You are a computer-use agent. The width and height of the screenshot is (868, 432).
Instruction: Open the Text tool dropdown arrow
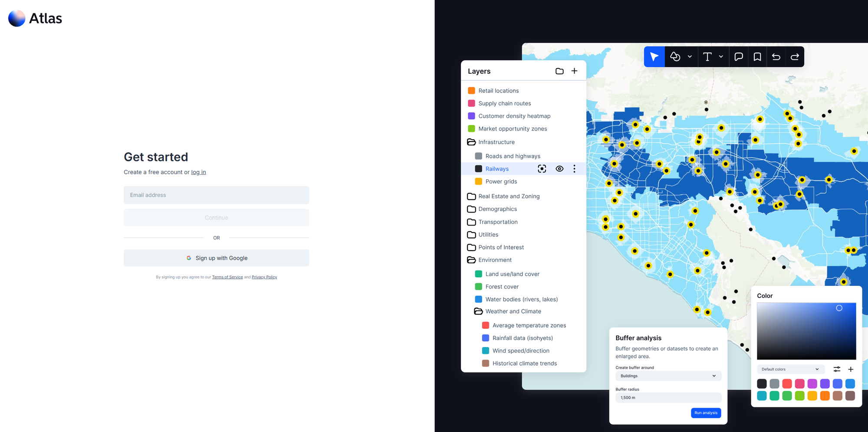pyautogui.click(x=721, y=57)
